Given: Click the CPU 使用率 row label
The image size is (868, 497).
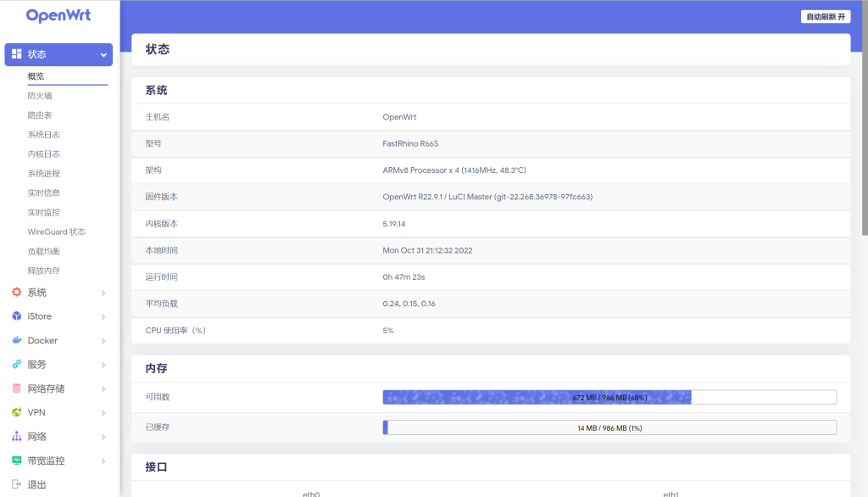Looking at the screenshot, I should 175,330.
